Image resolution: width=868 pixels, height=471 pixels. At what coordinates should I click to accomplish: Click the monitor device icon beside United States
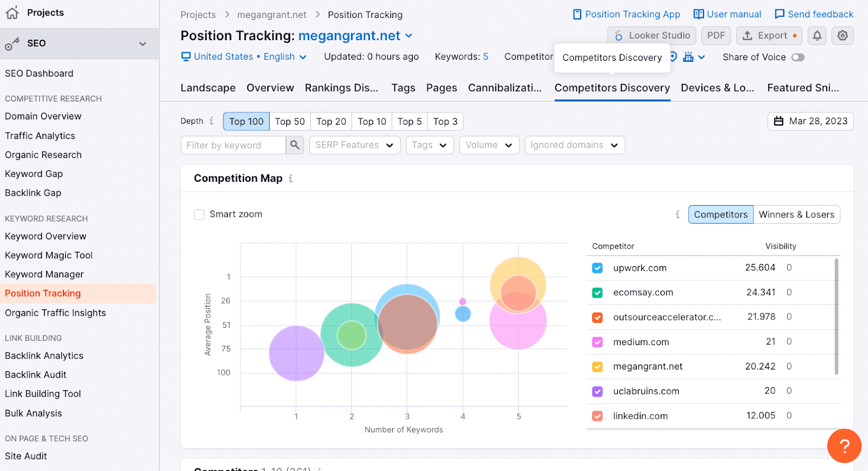(186, 56)
